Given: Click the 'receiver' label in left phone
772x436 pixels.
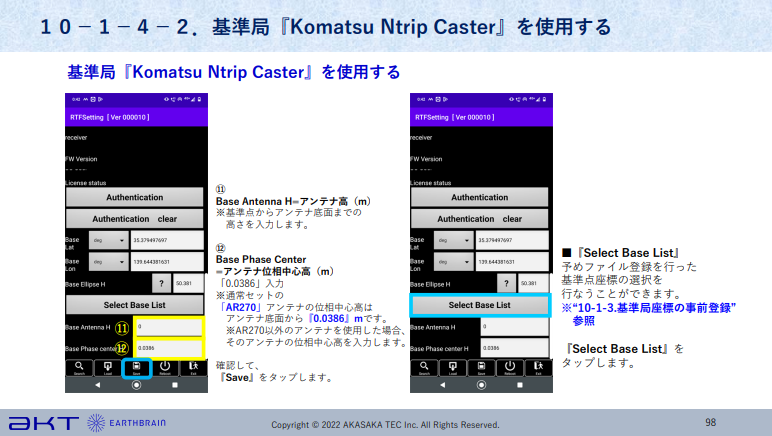Looking at the screenshot, I should click(76, 138).
